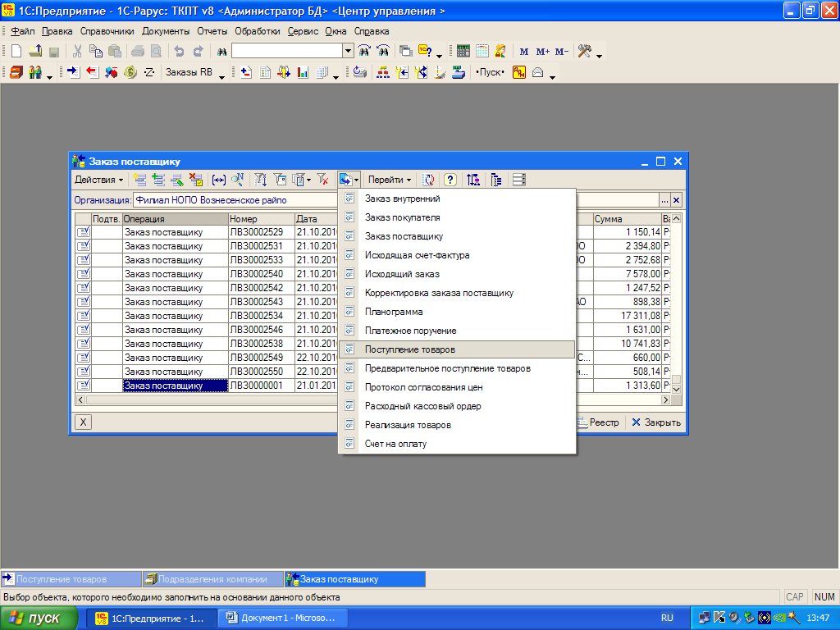840x630 pixels.
Task: Click the hammer and wrench tools icon
Action: point(584,52)
